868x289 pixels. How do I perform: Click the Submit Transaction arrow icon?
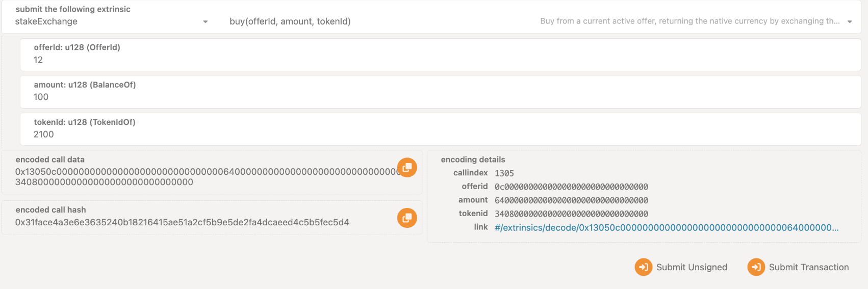point(756,267)
